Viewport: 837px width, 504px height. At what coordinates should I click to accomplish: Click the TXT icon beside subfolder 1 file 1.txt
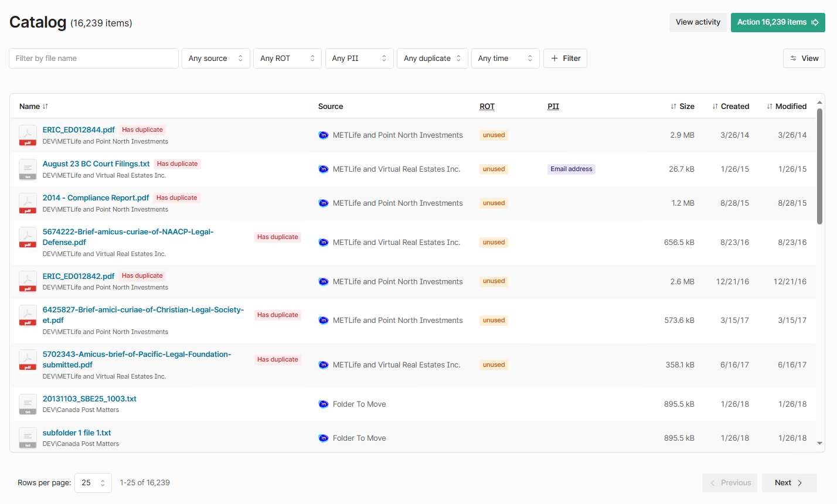coord(28,438)
